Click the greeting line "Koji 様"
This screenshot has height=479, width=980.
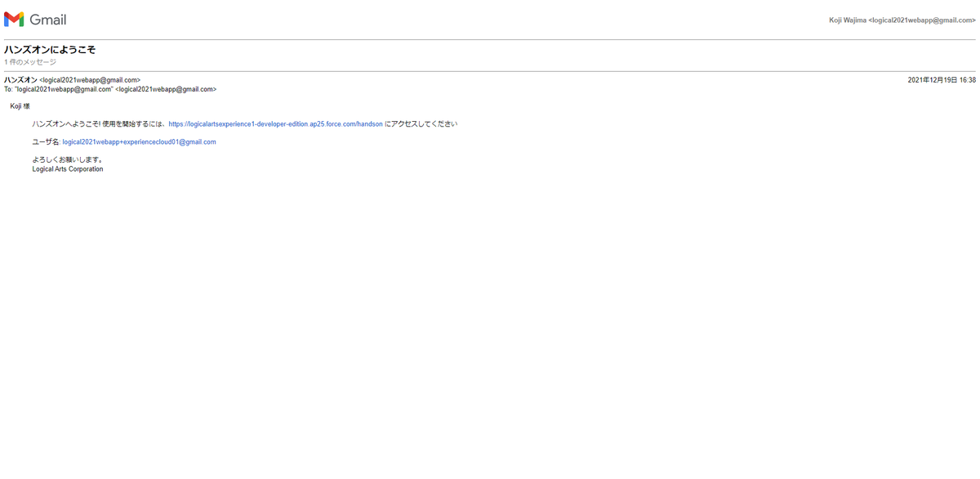pyautogui.click(x=20, y=106)
